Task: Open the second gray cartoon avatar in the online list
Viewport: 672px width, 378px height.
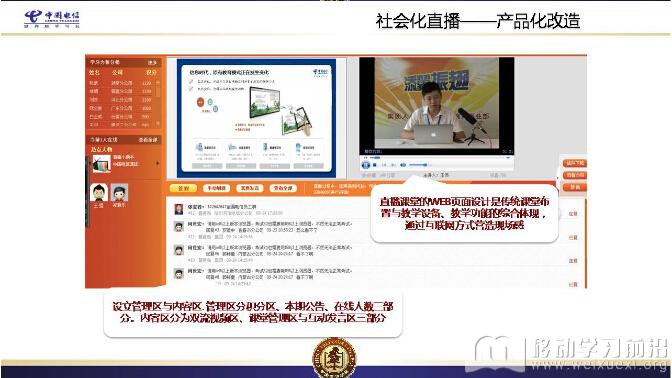Action: click(x=120, y=192)
